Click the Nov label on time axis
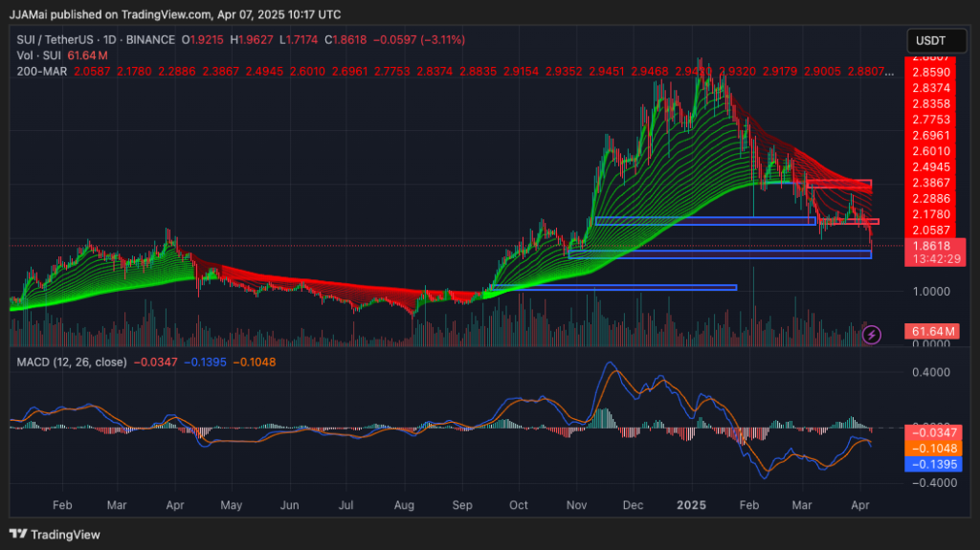The image size is (980, 550). pos(576,505)
